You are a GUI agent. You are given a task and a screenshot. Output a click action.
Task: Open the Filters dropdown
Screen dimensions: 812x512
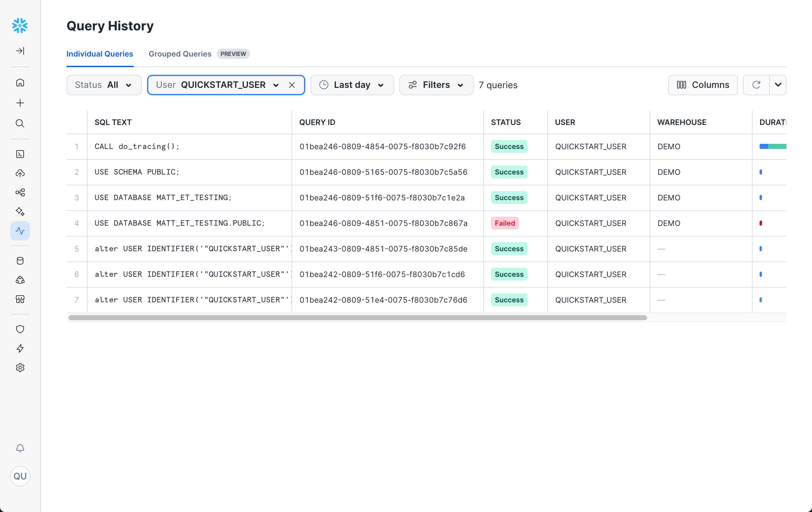point(436,85)
